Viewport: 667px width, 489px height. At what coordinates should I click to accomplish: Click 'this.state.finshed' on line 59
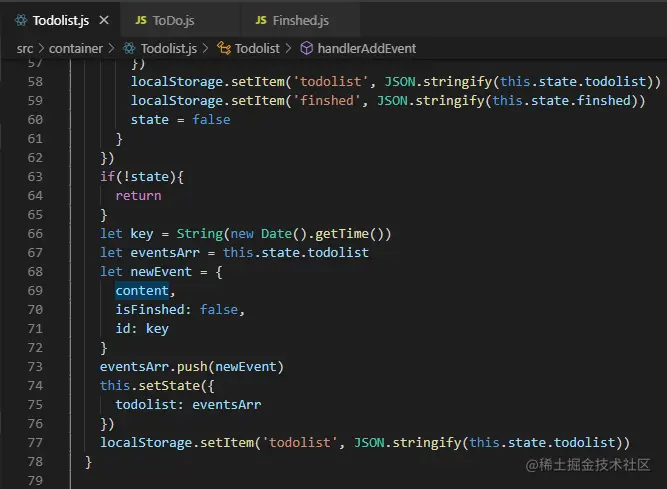pyautogui.click(x=562, y=100)
